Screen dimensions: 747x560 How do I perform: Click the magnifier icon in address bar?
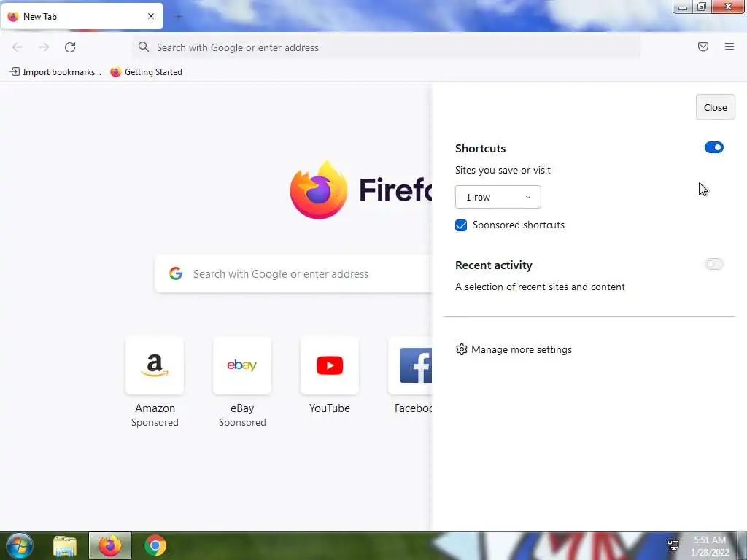tap(144, 47)
